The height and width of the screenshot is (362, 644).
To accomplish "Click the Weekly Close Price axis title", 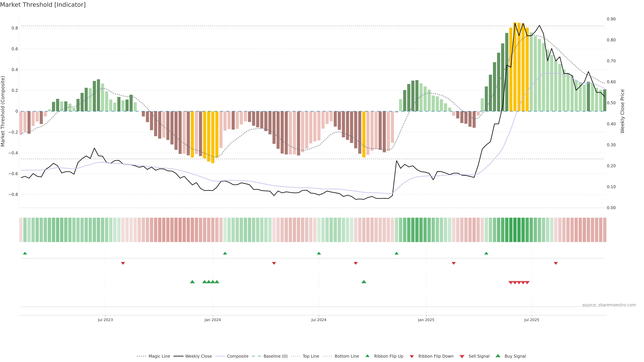I will (x=622, y=111).
